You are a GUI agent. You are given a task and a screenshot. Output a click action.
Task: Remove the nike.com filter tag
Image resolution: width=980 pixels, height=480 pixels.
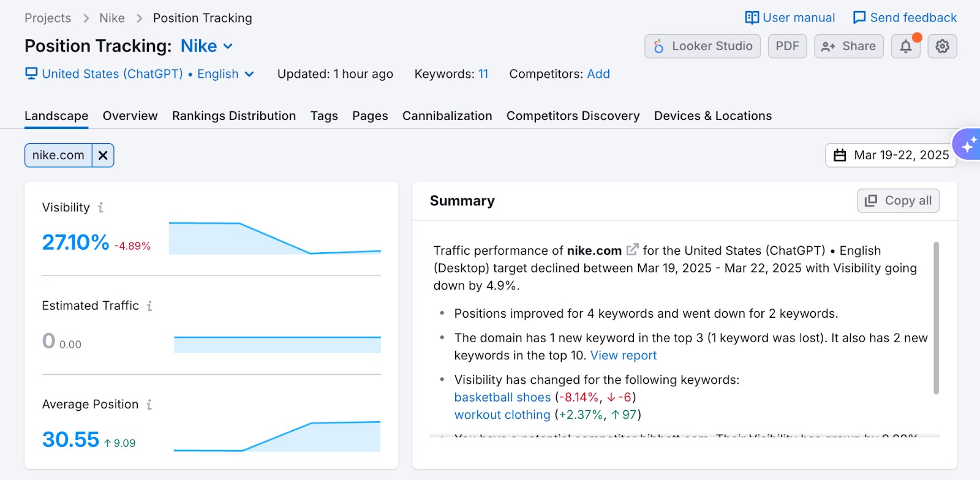click(103, 156)
